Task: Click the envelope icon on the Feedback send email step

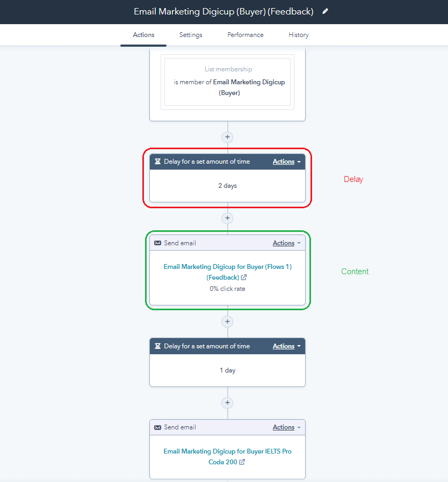Action: tap(157, 243)
